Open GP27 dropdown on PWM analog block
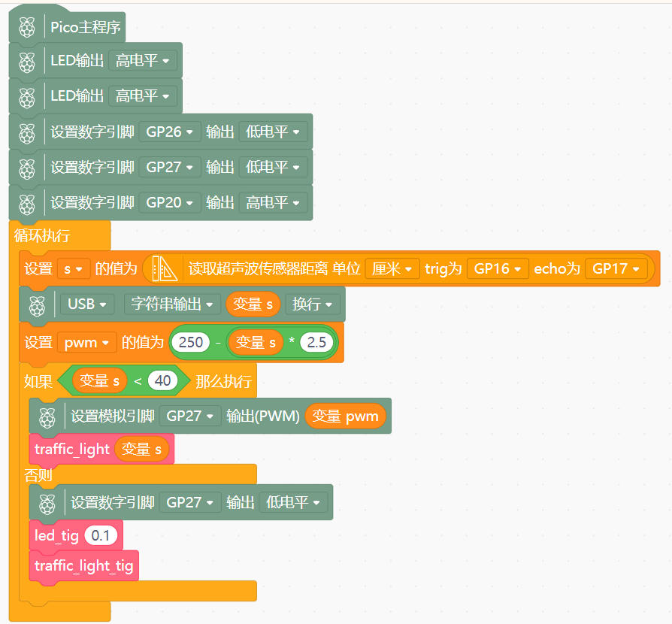 tap(190, 417)
